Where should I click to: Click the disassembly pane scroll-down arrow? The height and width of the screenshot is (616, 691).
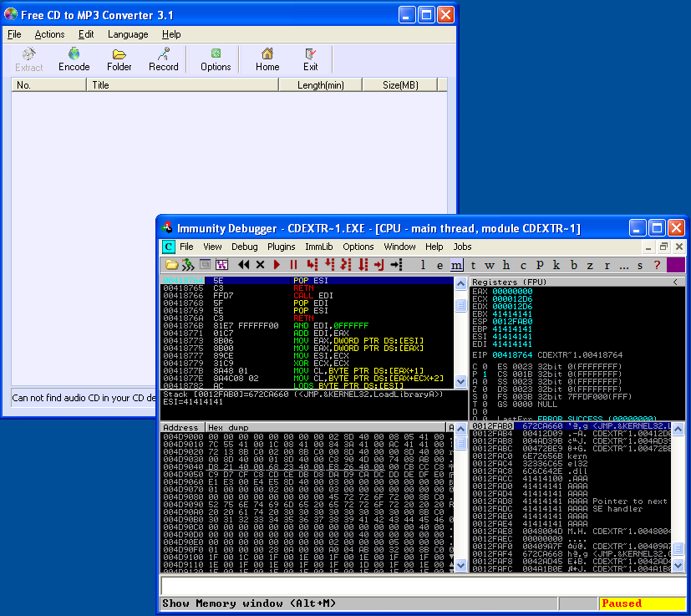coord(460,382)
